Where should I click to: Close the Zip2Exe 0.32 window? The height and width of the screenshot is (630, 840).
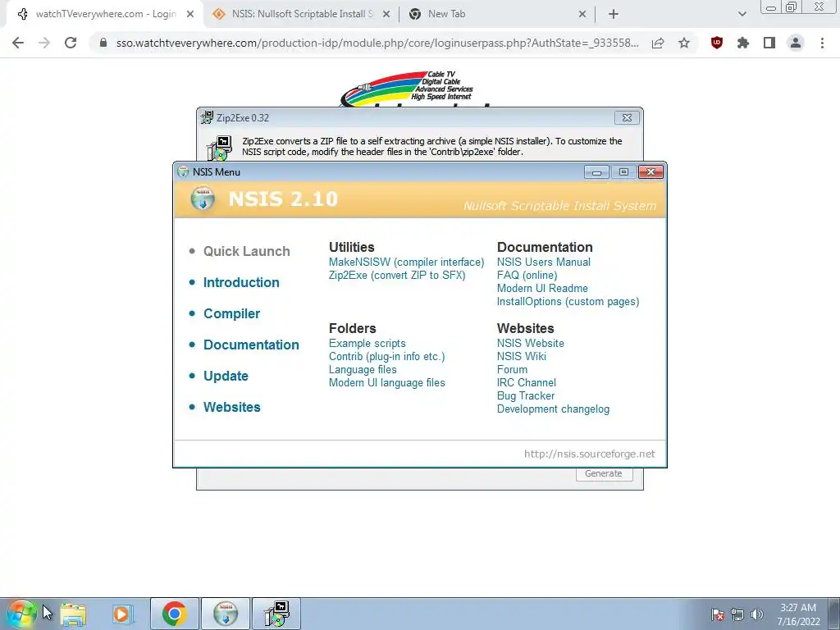(x=627, y=118)
